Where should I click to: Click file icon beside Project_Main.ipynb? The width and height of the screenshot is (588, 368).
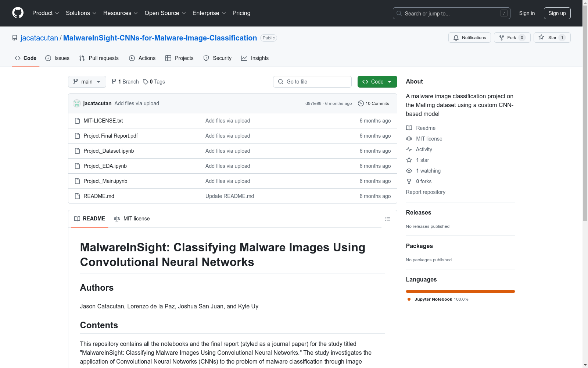click(77, 181)
